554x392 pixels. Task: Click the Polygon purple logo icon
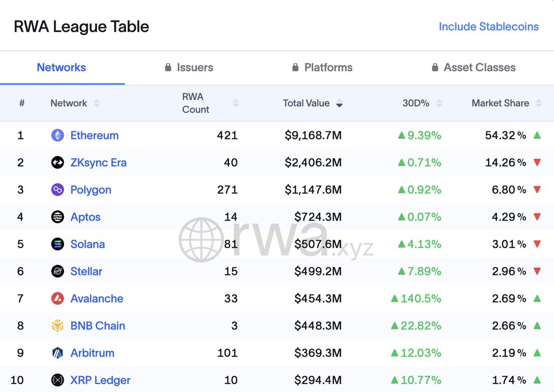(x=58, y=190)
